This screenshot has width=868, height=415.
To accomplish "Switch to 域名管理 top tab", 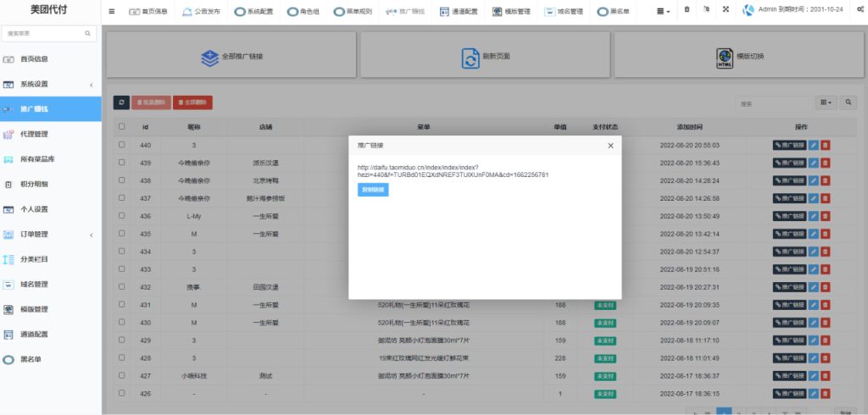I will tap(564, 11).
